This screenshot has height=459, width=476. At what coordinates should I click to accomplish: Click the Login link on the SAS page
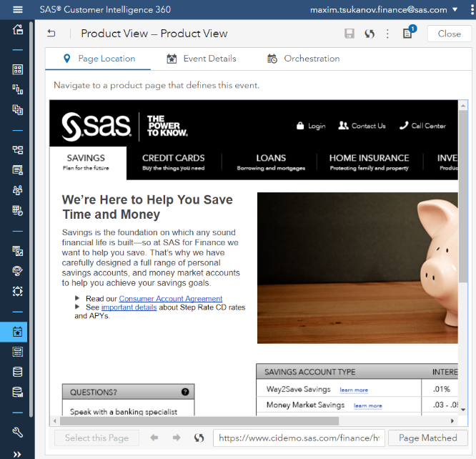pyautogui.click(x=311, y=126)
